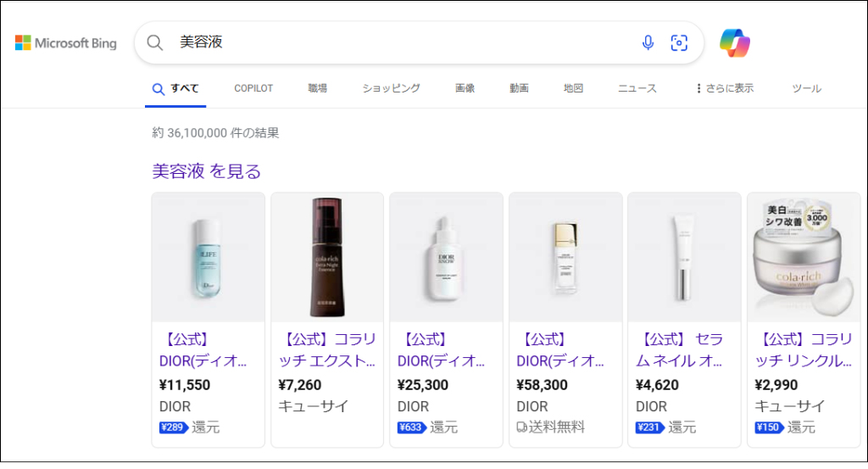Open セラム ネイル product title link
Viewport: 868px width, 469px height.
coord(679,350)
